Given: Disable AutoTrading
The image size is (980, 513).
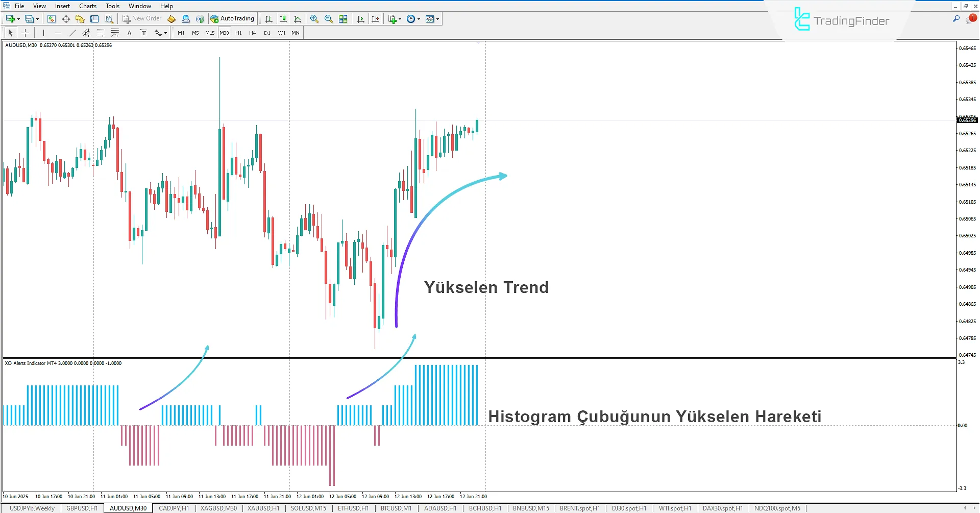Looking at the screenshot, I should coord(233,18).
